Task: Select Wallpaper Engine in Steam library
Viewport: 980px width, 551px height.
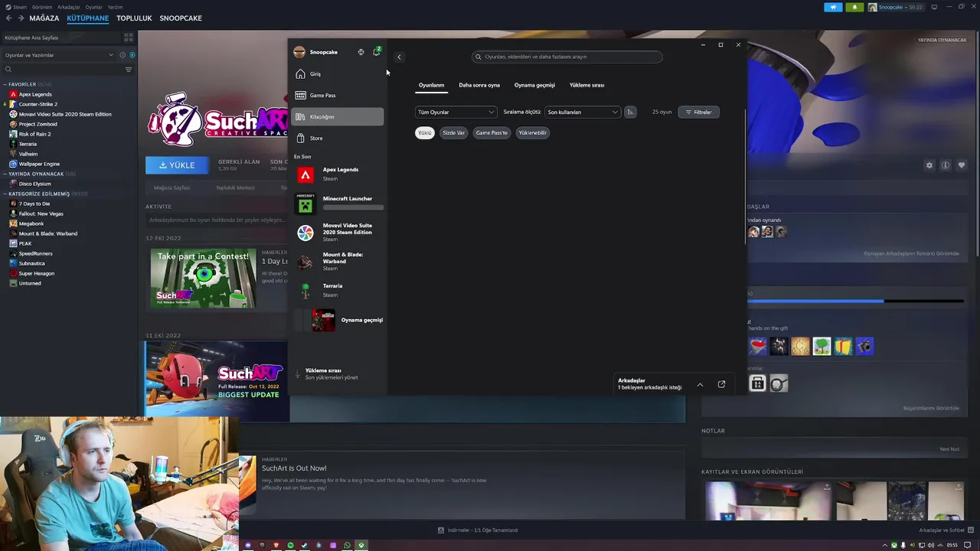Action: 39,164
